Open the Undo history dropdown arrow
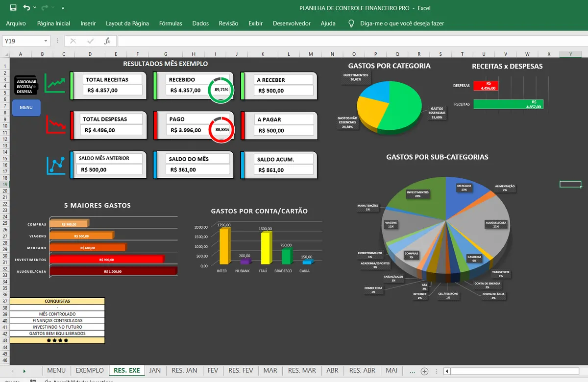The width and height of the screenshot is (588, 382). (34, 8)
